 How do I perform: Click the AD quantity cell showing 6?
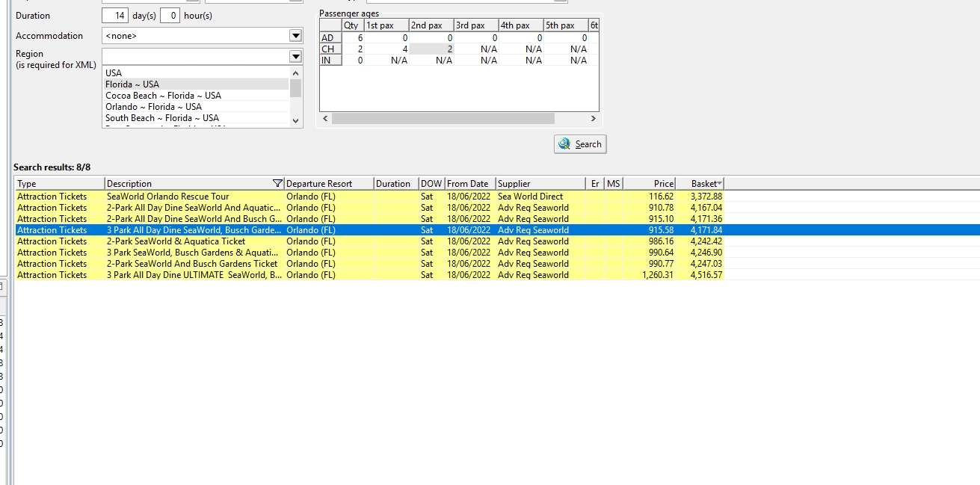tap(353, 37)
